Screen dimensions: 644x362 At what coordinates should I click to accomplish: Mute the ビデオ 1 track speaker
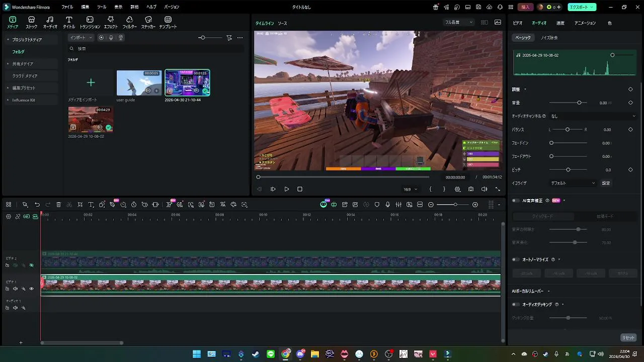(15, 289)
